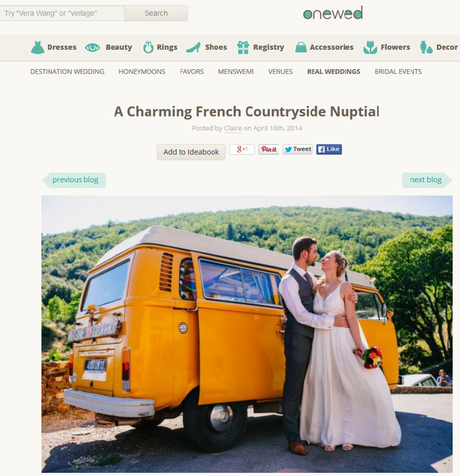Share using the Google +1 button
The width and height of the screenshot is (460, 476).
click(x=242, y=149)
